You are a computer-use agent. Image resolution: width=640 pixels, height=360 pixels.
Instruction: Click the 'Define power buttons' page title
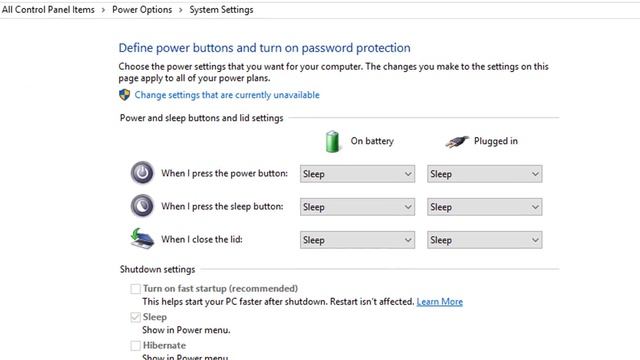coord(264,48)
